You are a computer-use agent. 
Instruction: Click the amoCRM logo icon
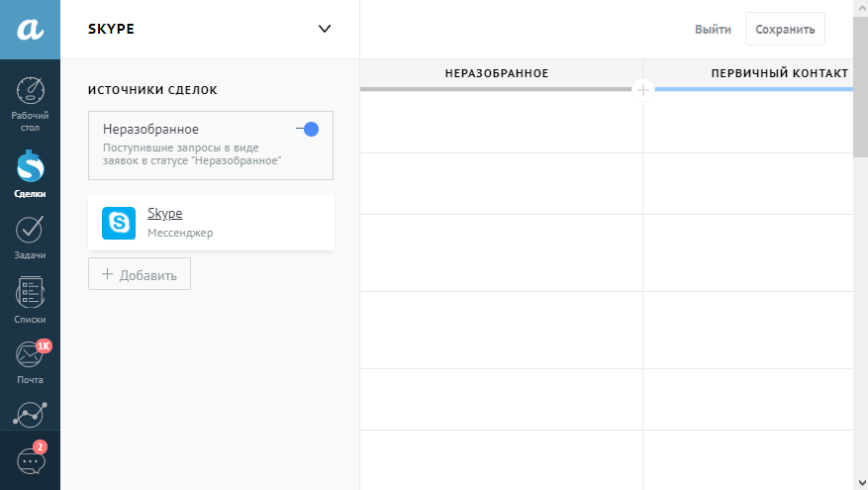(30, 30)
